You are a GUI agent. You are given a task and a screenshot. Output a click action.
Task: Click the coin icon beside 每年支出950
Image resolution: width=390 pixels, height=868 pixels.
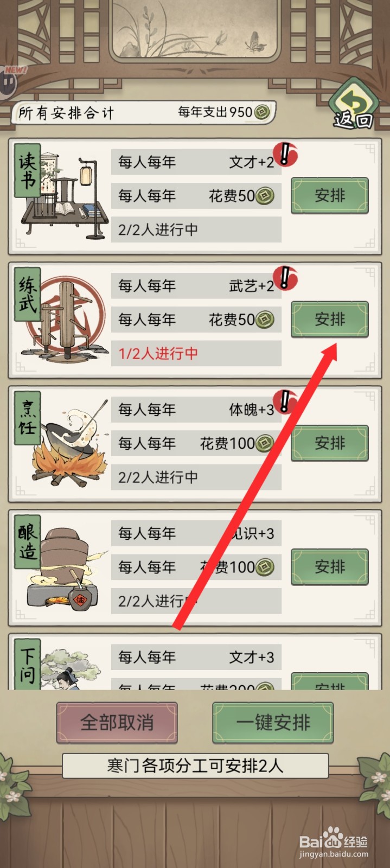tap(262, 112)
